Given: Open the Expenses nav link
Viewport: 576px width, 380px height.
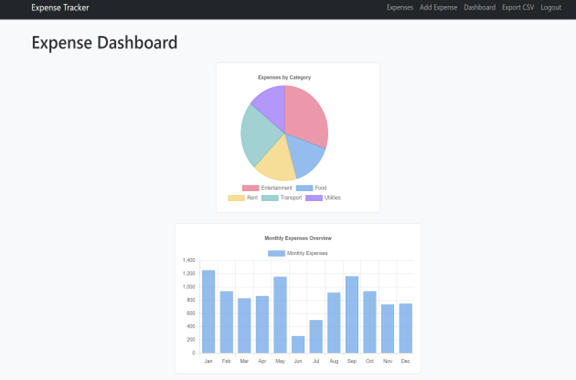Looking at the screenshot, I should click(x=400, y=7).
